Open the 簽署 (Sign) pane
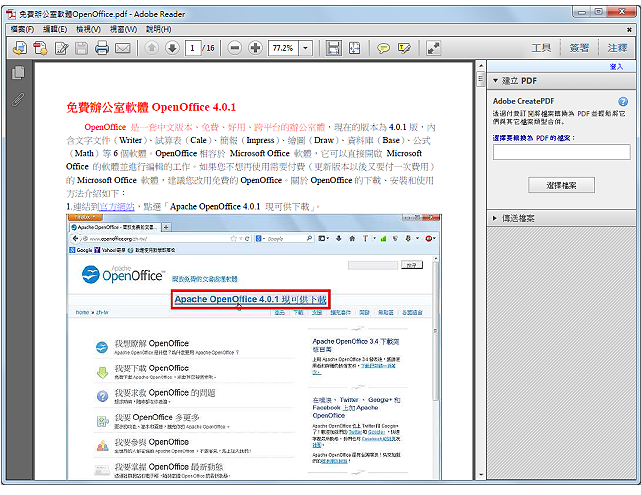 (x=579, y=48)
